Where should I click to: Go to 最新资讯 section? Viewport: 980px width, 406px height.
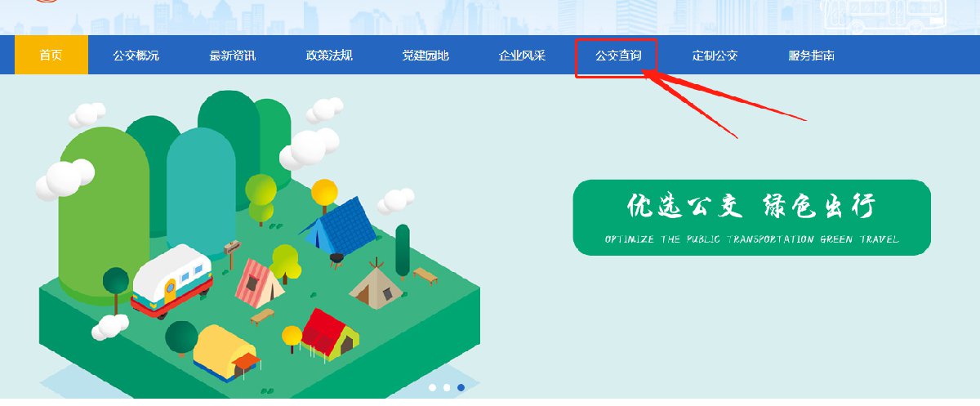point(232,56)
